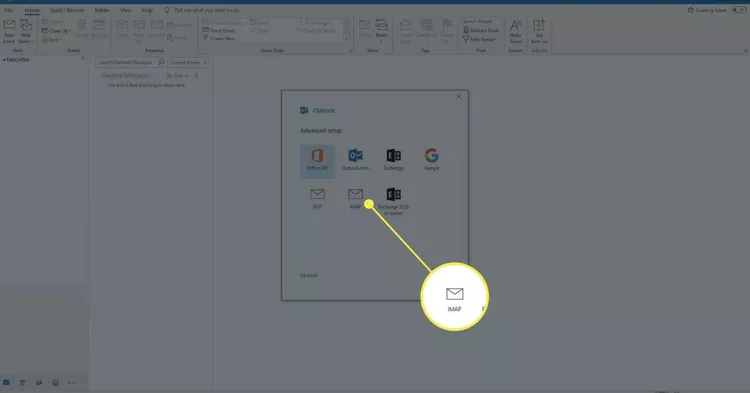The image size is (750, 393).
Task: Click Go back in the setup dialog
Action: tap(309, 275)
